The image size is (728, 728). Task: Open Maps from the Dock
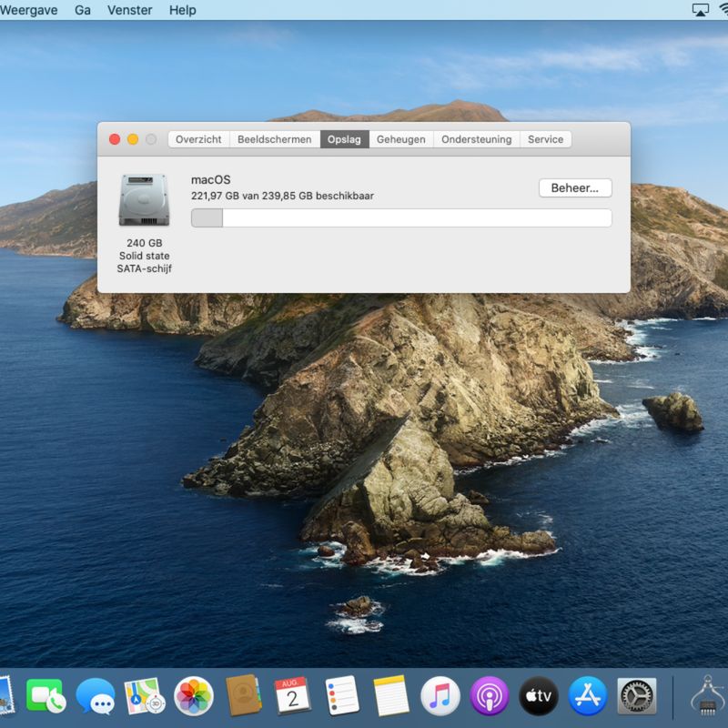click(x=145, y=696)
